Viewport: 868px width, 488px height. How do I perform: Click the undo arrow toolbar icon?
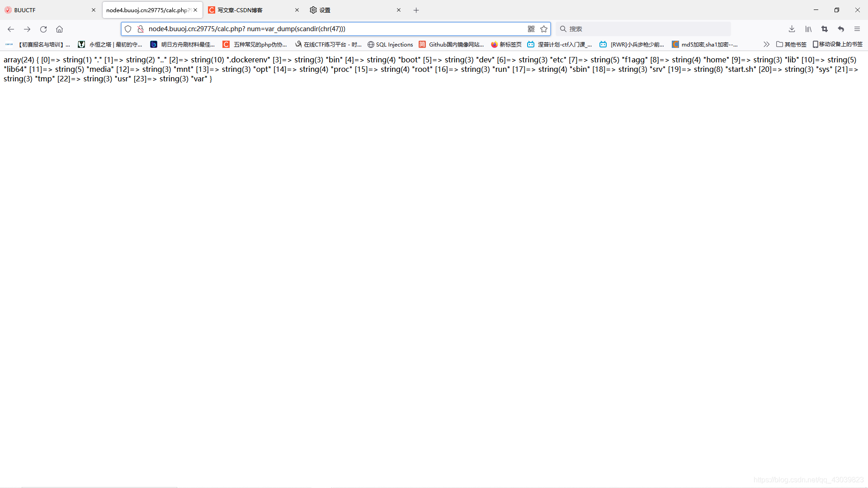pyautogui.click(x=841, y=29)
